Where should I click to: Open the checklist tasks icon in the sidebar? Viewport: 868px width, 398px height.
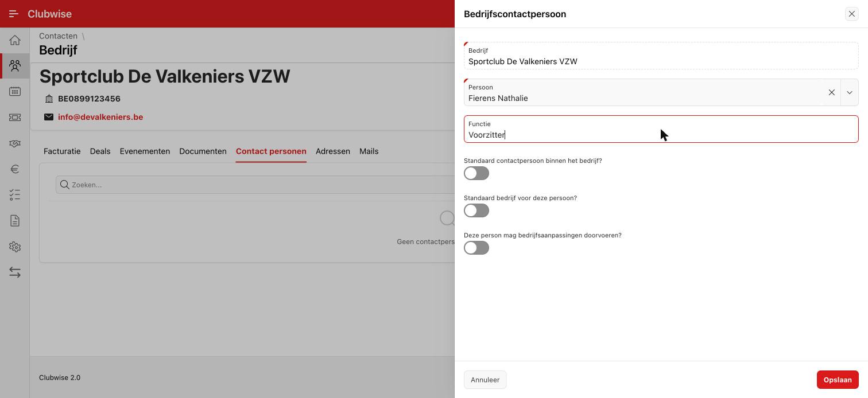pos(15,195)
